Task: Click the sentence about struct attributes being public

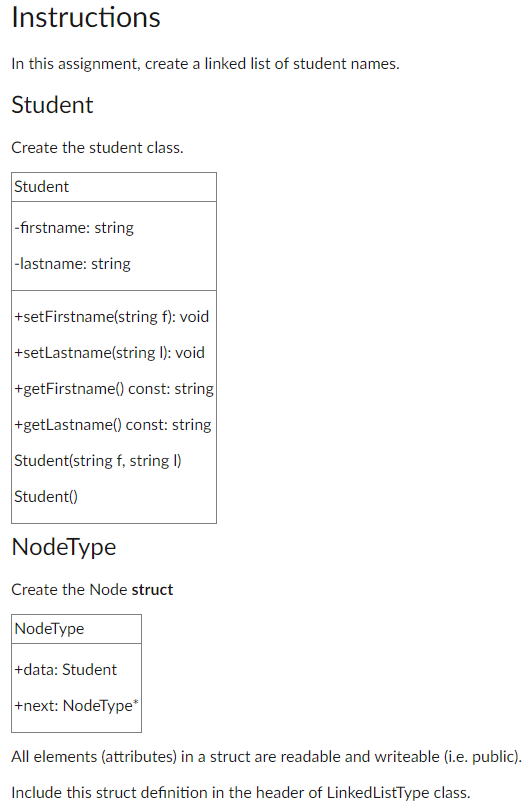Action: (266, 757)
